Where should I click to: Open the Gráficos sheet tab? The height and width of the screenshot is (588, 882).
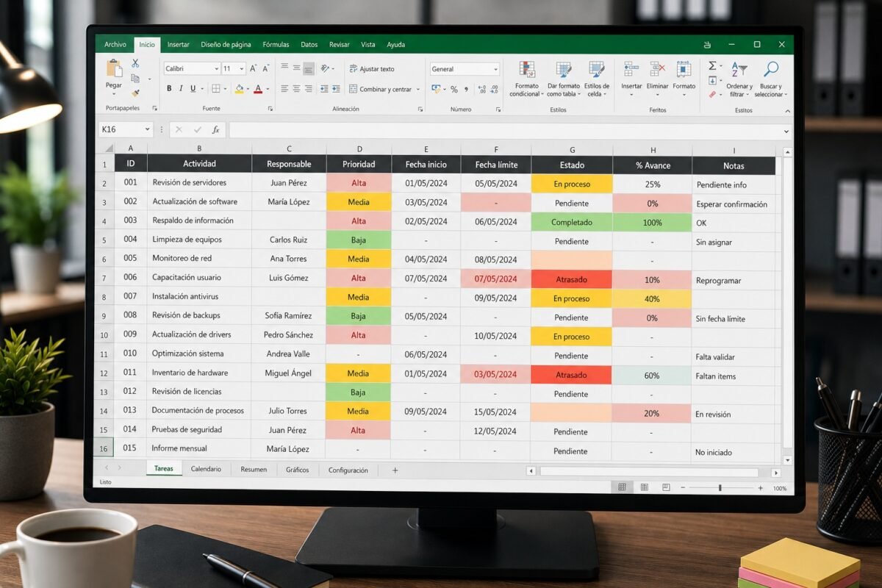(298, 470)
